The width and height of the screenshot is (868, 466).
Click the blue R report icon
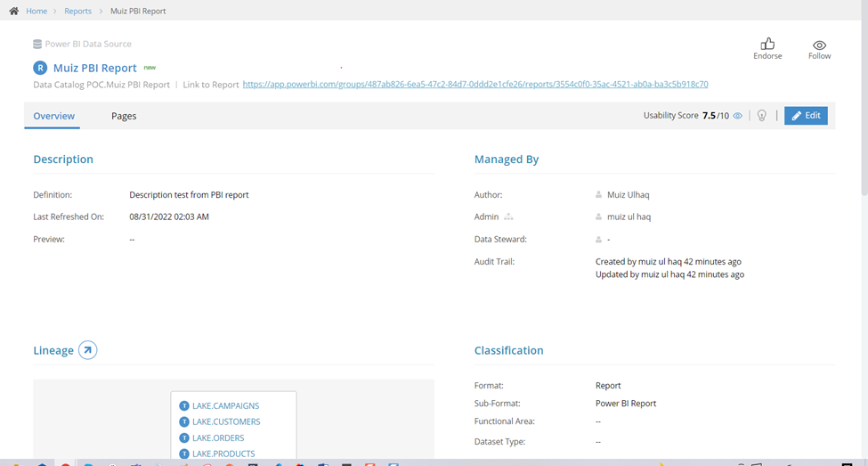tap(40, 68)
